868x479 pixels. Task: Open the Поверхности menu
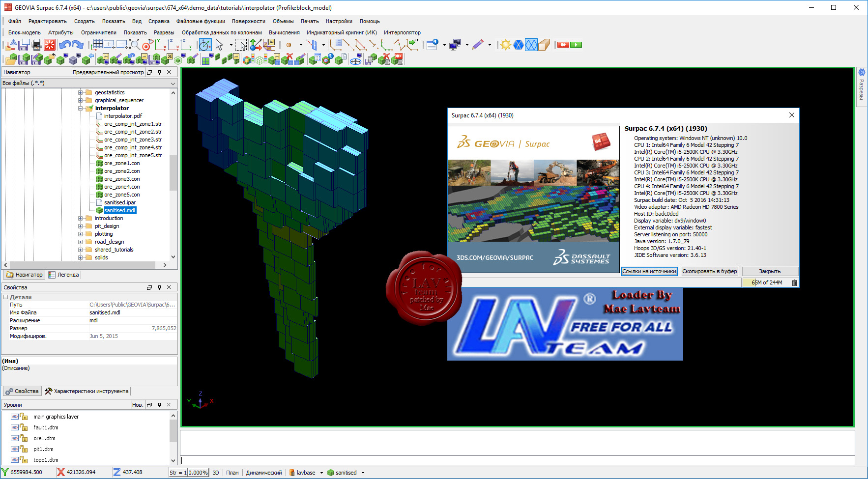(x=249, y=21)
